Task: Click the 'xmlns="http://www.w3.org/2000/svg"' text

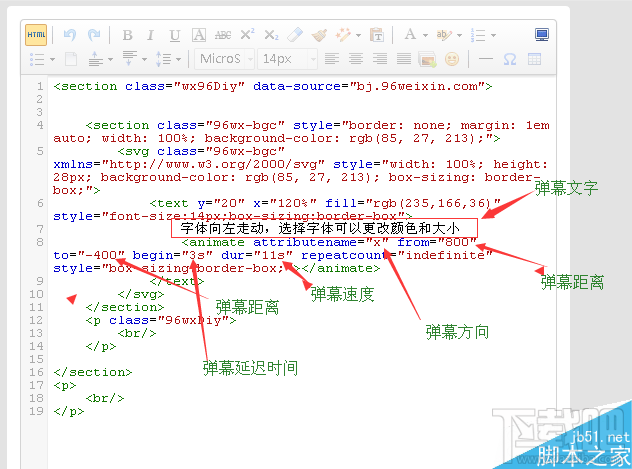Action: pos(189,164)
